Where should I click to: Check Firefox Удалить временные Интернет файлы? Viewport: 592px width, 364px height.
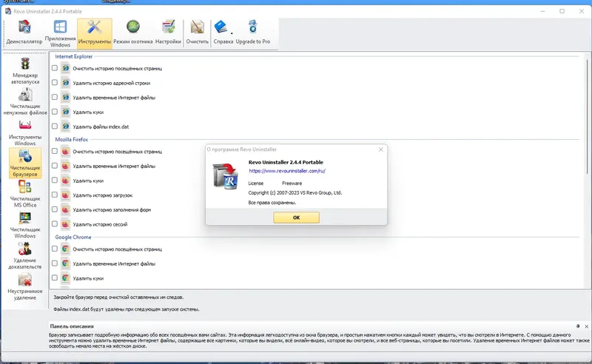point(55,166)
